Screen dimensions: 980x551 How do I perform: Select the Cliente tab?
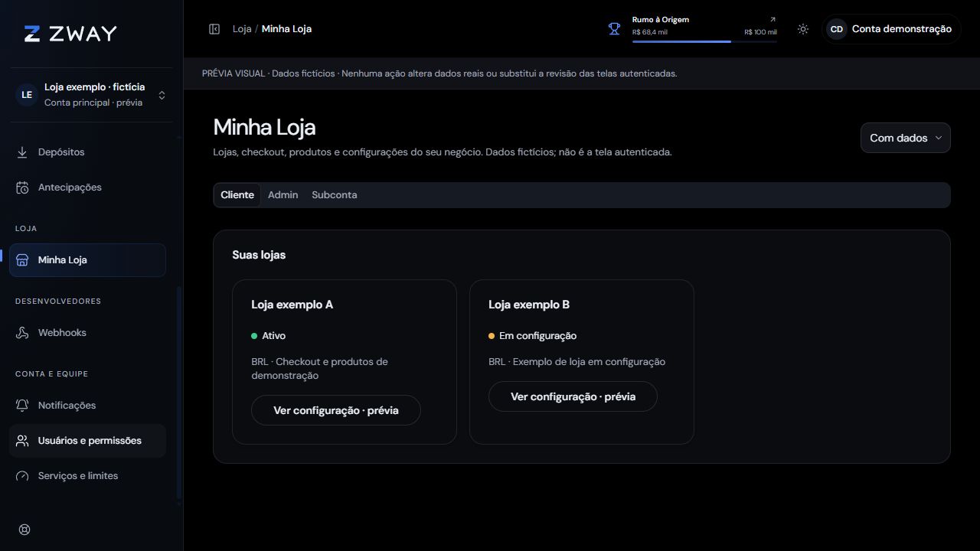[x=237, y=195]
